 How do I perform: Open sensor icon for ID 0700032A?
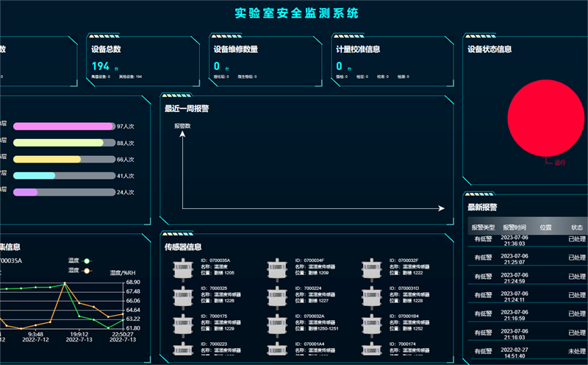click(x=276, y=325)
